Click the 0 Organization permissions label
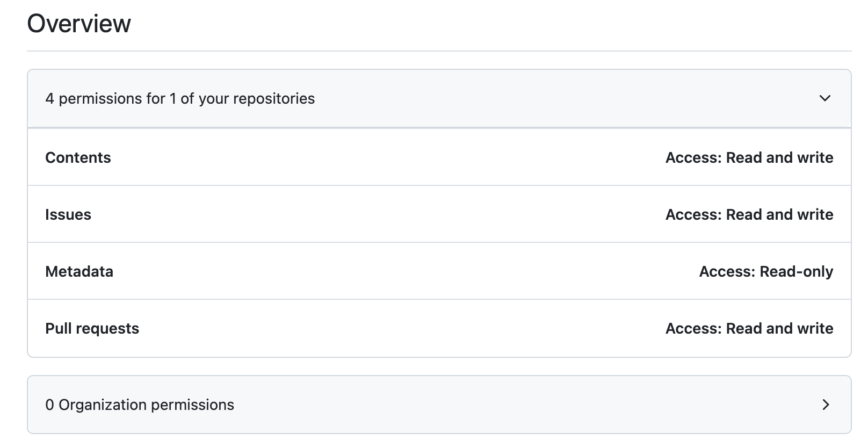Viewport: 868px width, 447px height. point(140,405)
